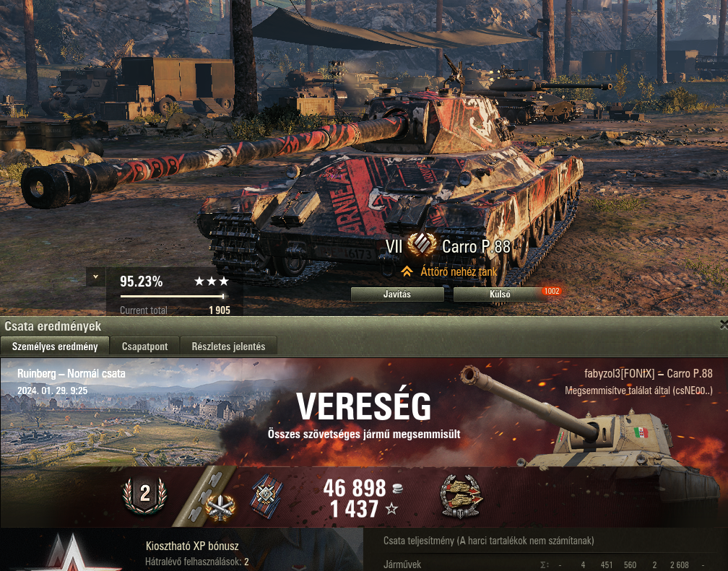Select the Személyes eredmény tab
The width and height of the screenshot is (728, 571).
[55, 346]
